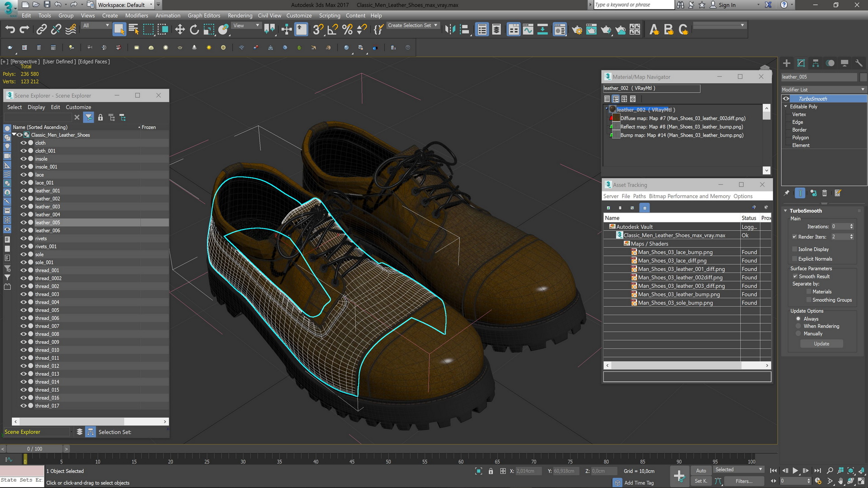
Task: Click Play Animation button
Action: click(x=795, y=470)
